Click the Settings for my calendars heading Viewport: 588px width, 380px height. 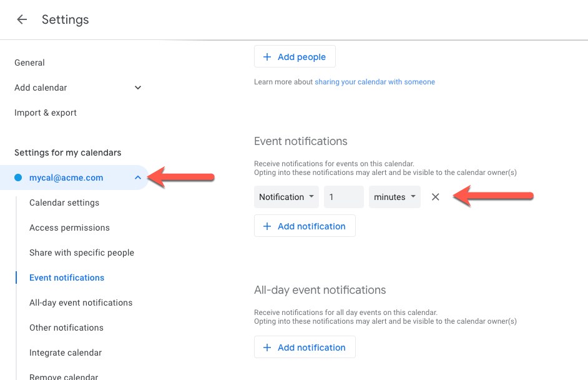(67, 152)
